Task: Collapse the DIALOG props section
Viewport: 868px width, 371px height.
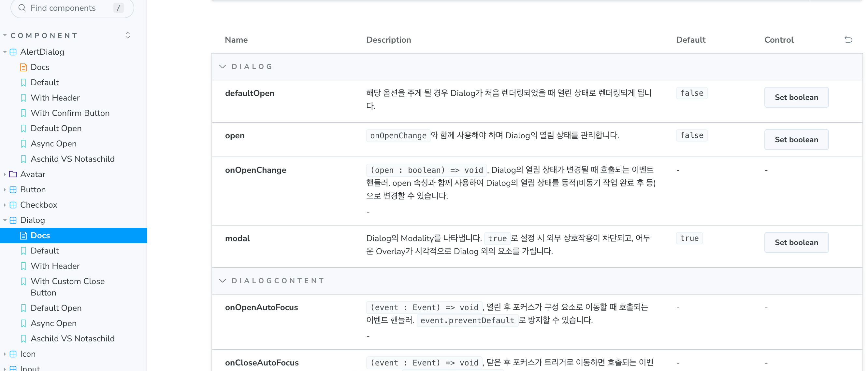Action: [x=223, y=67]
